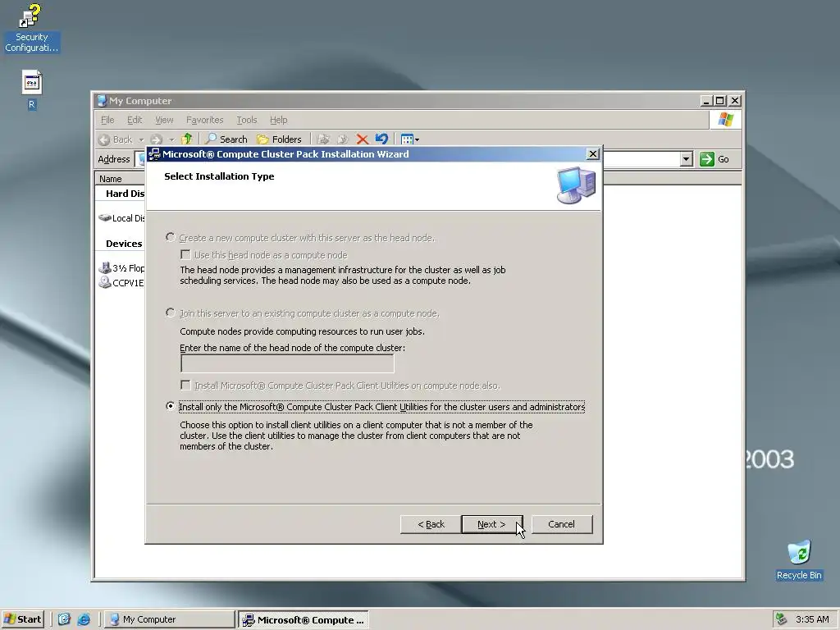Select 'Create a new compute cluster' radio option
The height and width of the screenshot is (630, 840).
(x=171, y=237)
